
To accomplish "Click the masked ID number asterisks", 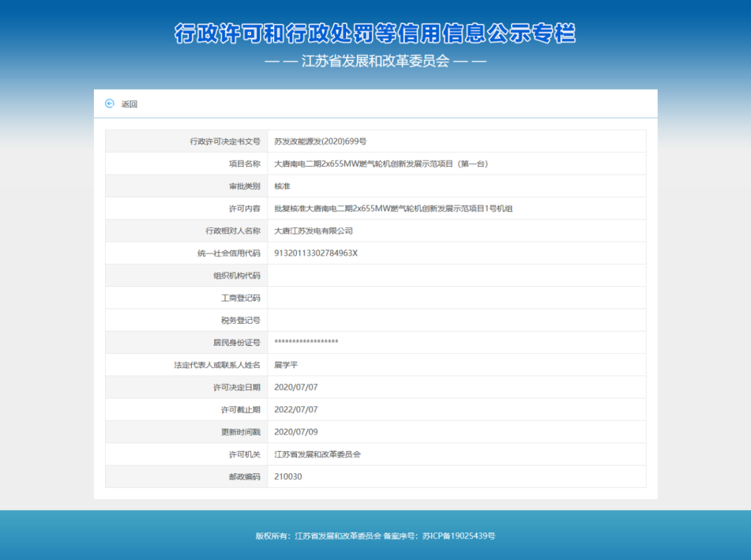I will [x=306, y=343].
